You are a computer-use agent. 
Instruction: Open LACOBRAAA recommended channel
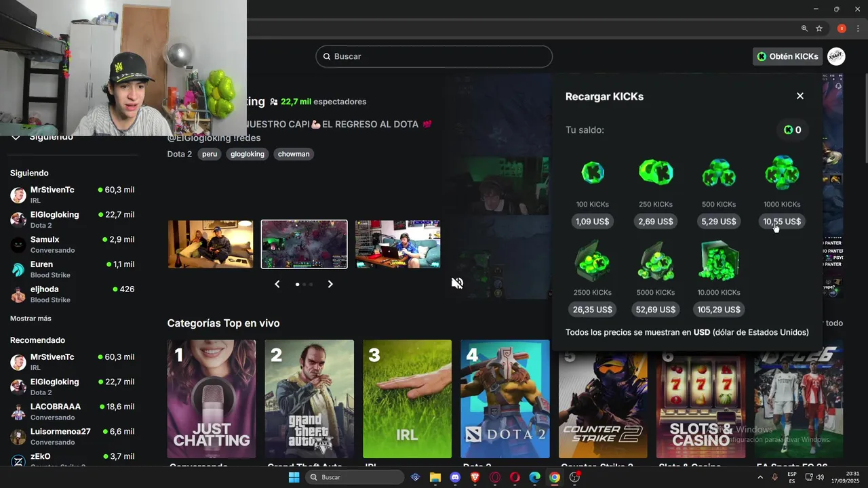73,411
